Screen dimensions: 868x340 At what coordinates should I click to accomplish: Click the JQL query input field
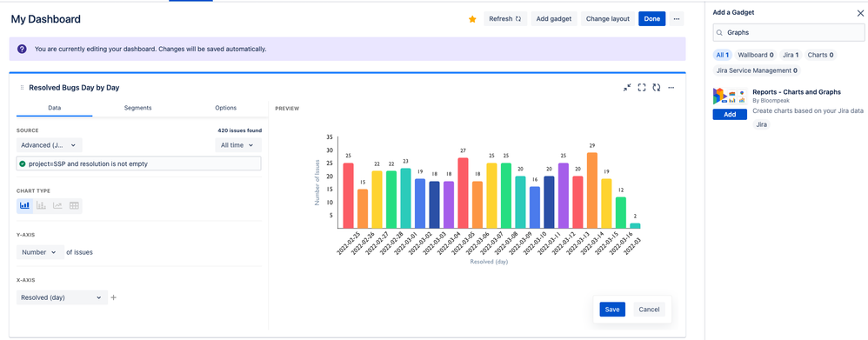(139, 163)
